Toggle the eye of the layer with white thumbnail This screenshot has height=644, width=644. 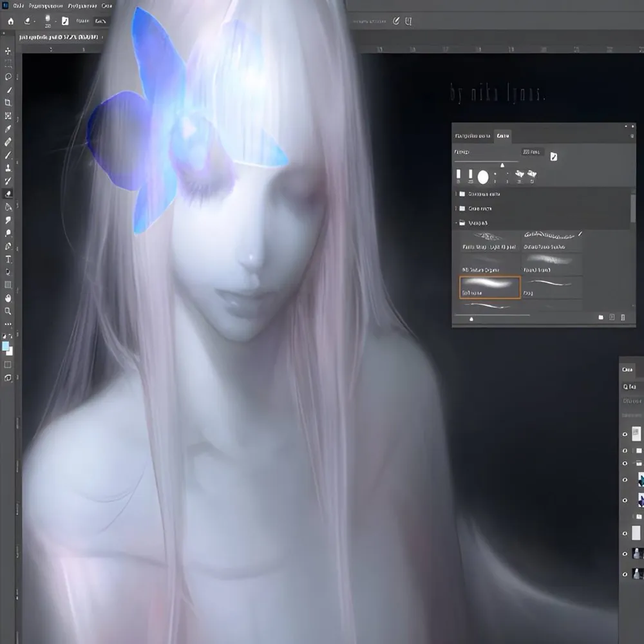pyautogui.click(x=625, y=533)
